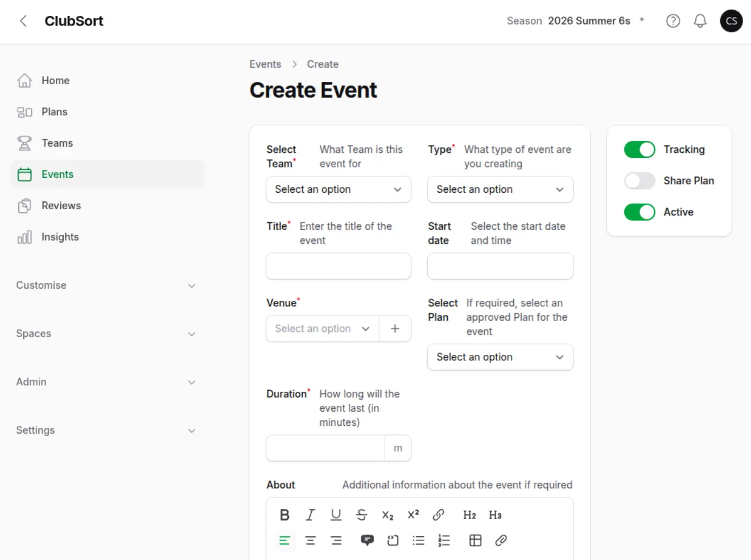
Task: Insert a blockquote with speech bubble icon
Action: pyautogui.click(x=367, y=541)
